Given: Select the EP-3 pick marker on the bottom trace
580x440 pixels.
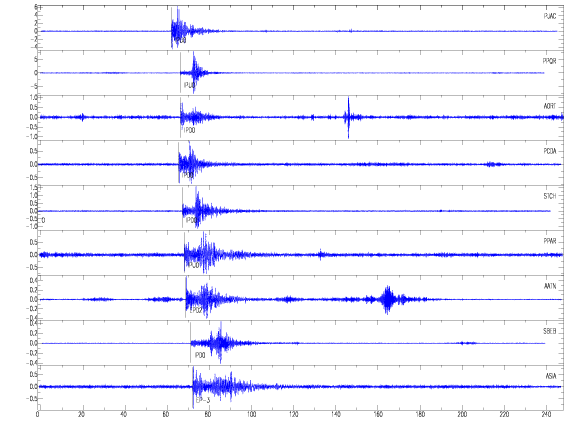Looking at the screenshot, I should click(203, 400).
